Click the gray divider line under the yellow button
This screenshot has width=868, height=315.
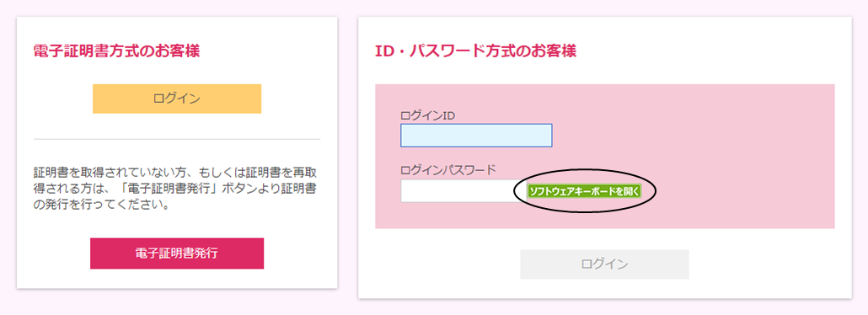pyautogui.click(x=177, y=139)
